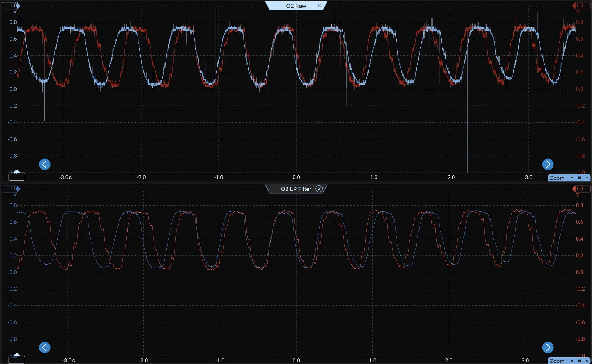Screen dimensions: 592x364
Task: Click previous buffer arrow in O2 Raw view
Action: tap(45, 164)
